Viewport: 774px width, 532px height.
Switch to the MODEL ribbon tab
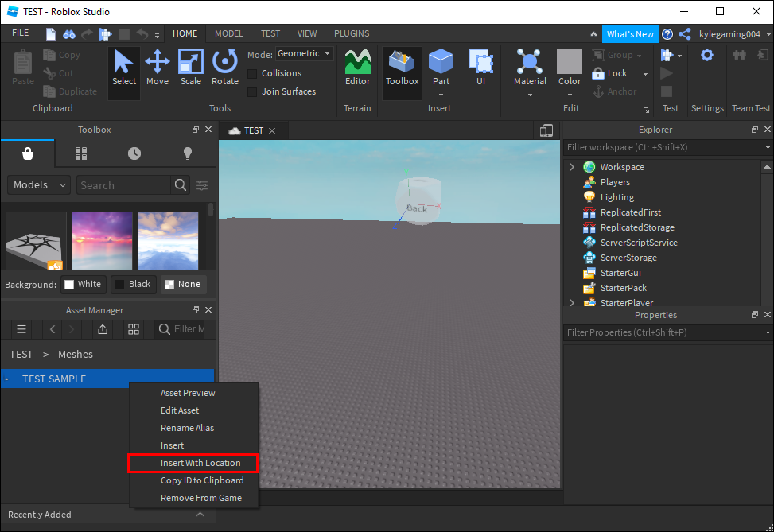click(229, 33)
